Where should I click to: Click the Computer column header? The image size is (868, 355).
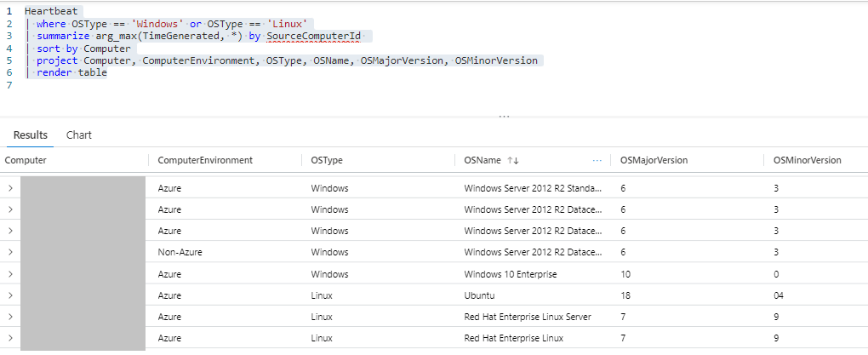click(x=26, y=160)
